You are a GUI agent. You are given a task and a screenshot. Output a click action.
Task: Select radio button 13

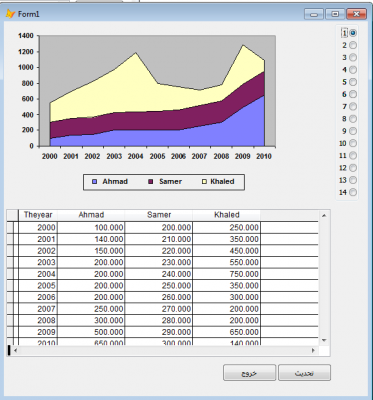[353, 180]
